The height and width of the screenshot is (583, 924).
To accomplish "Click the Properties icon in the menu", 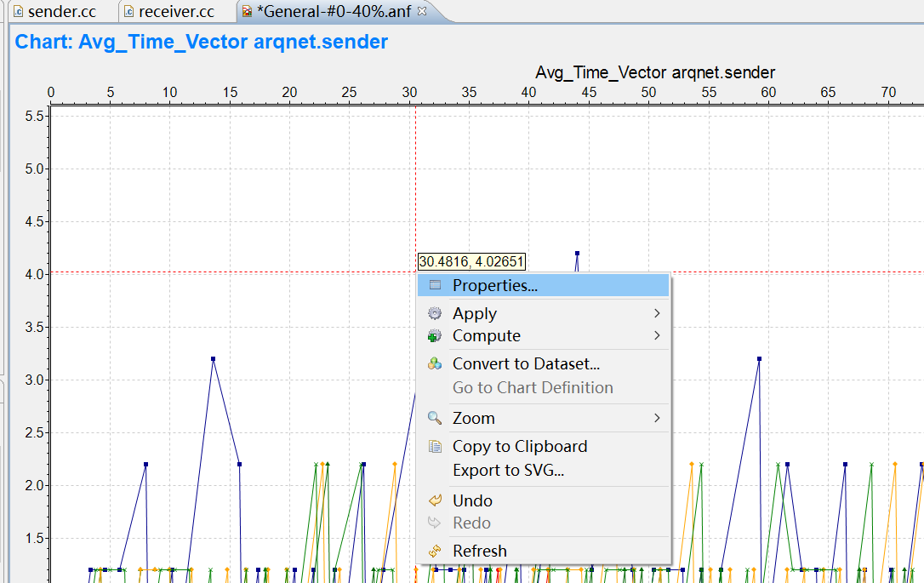I will click(435, 285).
